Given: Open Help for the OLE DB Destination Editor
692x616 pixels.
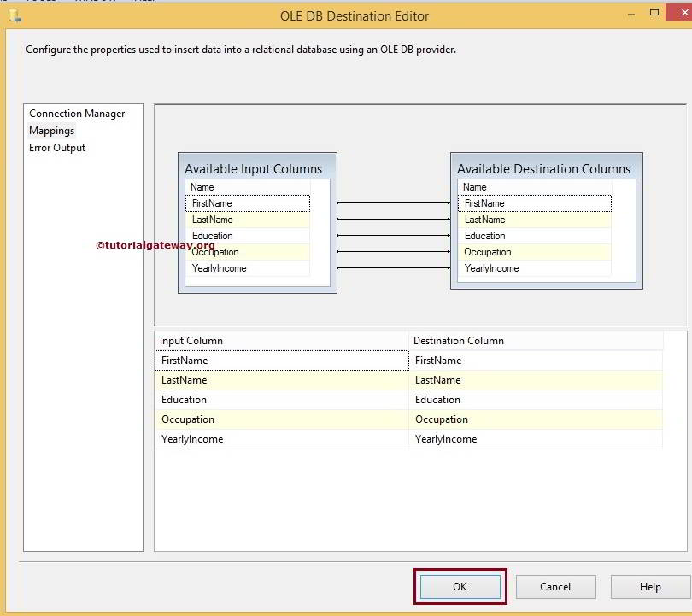Looking at the screenshot, I should [x=651, y=587].
